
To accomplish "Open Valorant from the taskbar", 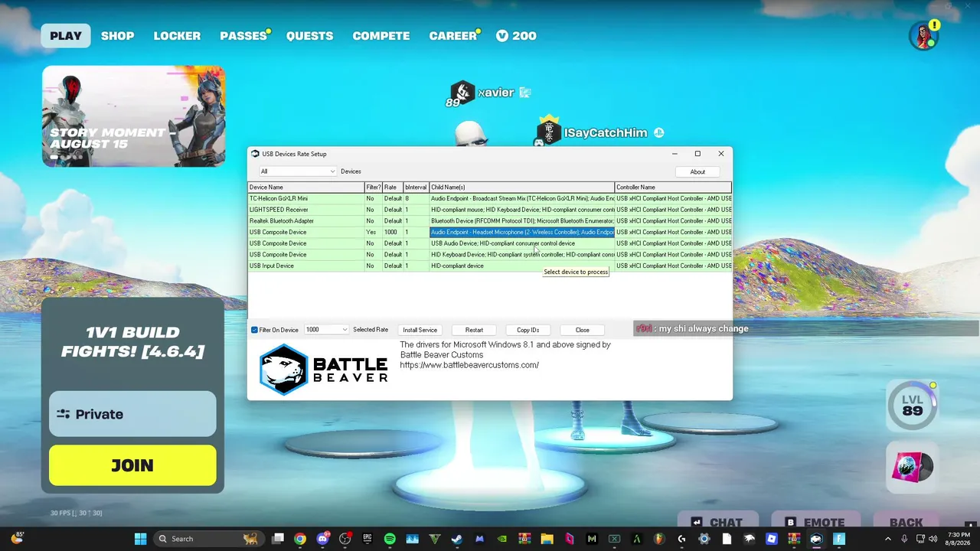I will click(x=435, y=539).
